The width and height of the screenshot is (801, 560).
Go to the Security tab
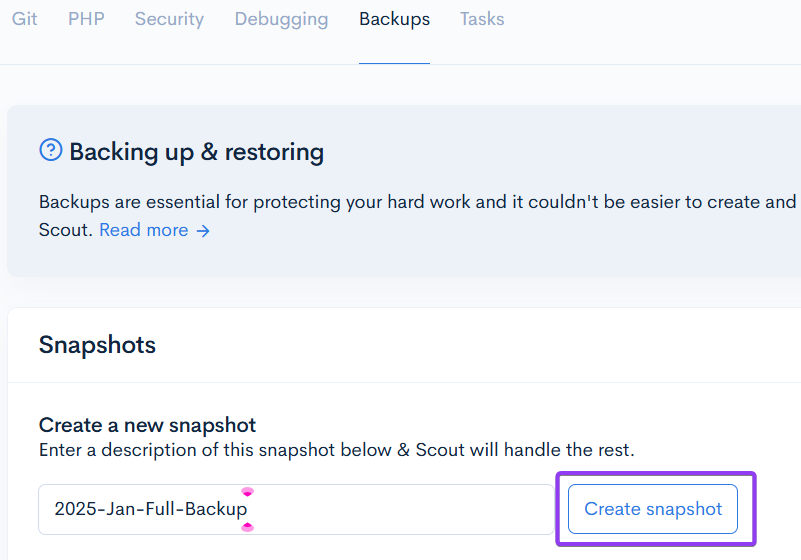click(x=169, y=19)
